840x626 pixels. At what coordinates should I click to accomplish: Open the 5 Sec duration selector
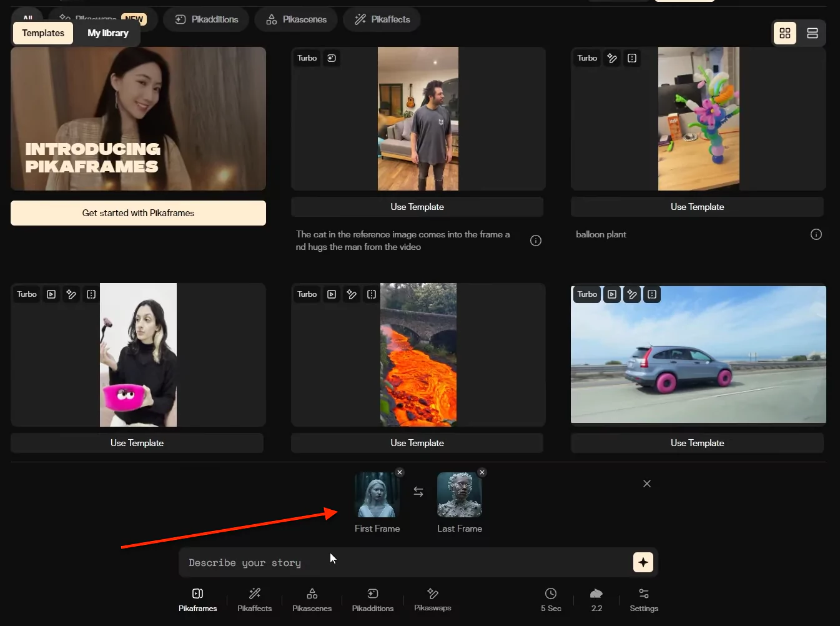[551, 600]
